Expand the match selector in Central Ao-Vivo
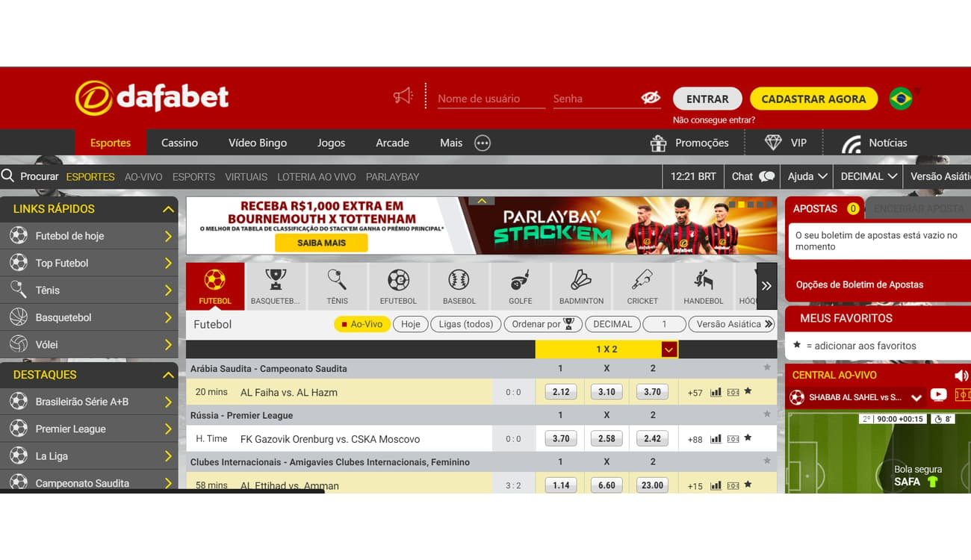This screenshot has height=560, width=971. [916, 397]
